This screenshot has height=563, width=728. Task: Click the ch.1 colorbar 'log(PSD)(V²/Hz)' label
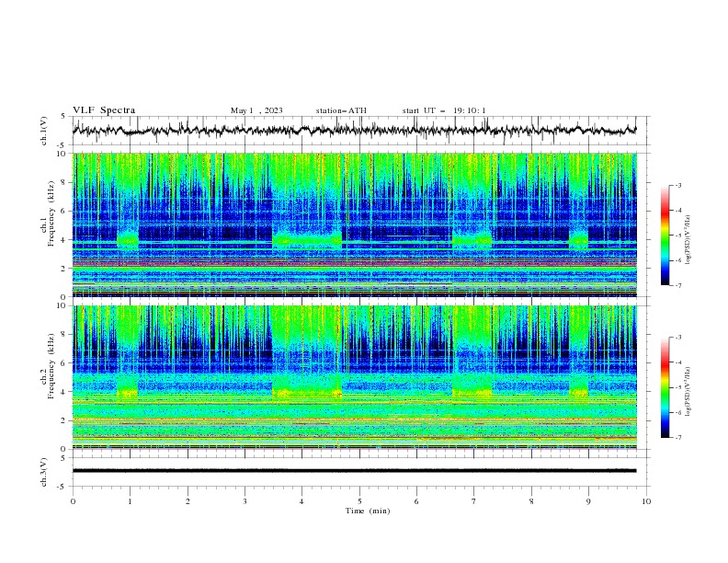(688, 240)
